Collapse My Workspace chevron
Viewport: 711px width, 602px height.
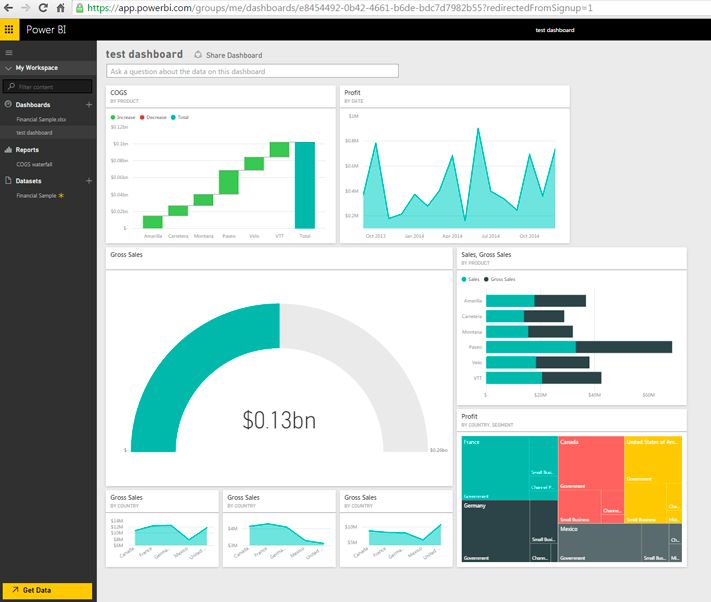[8, 68]
